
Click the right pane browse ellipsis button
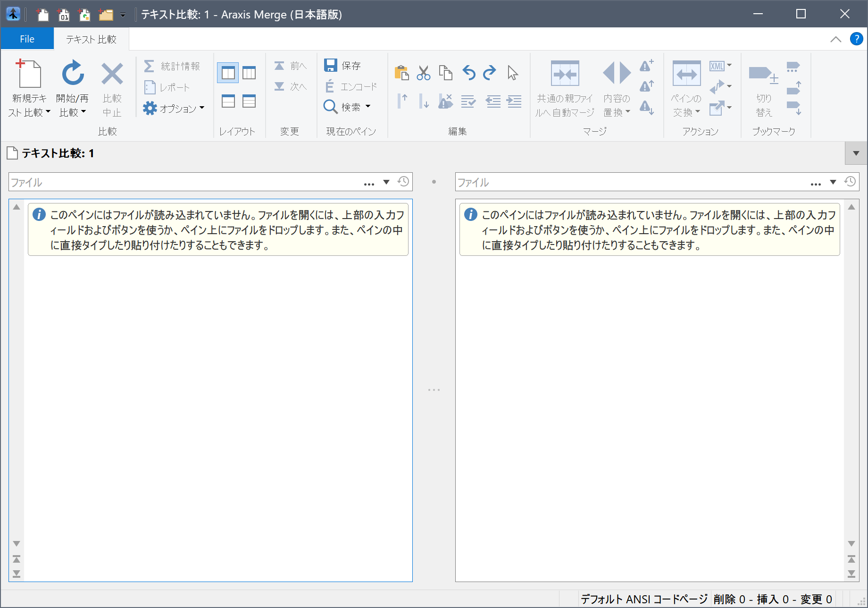[x=816, y=183]
